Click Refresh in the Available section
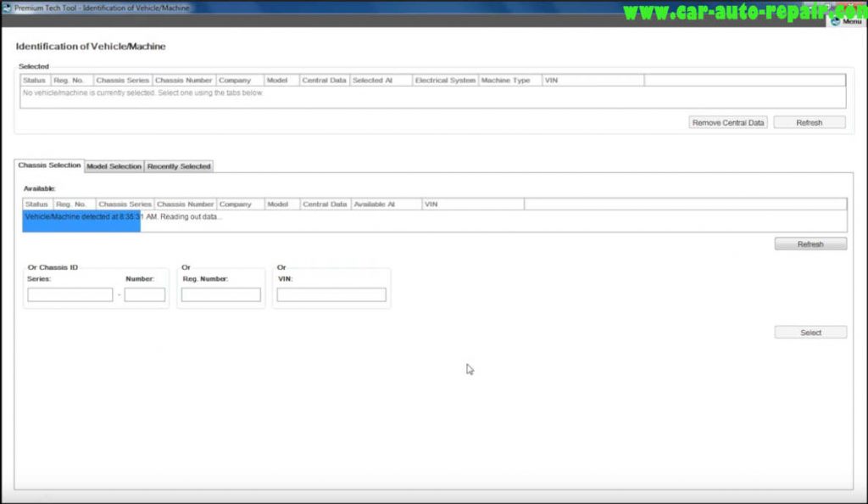868x504 pixels. 810,244
